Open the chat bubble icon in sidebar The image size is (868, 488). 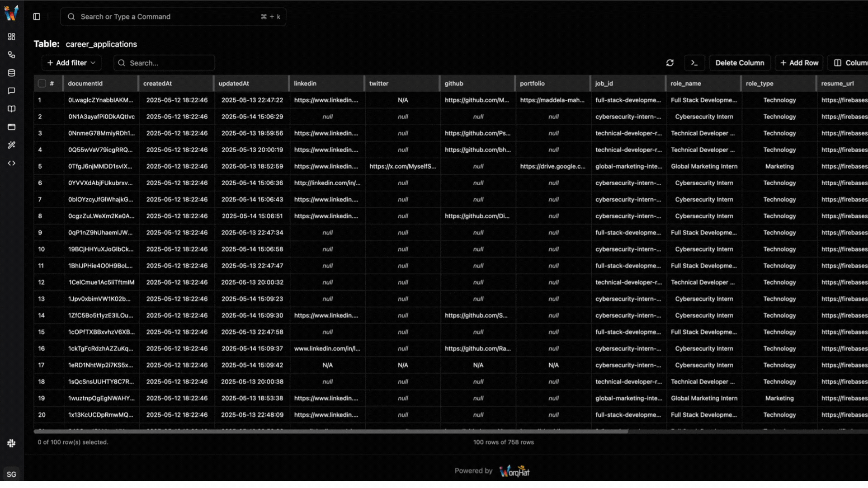[12, 91]
